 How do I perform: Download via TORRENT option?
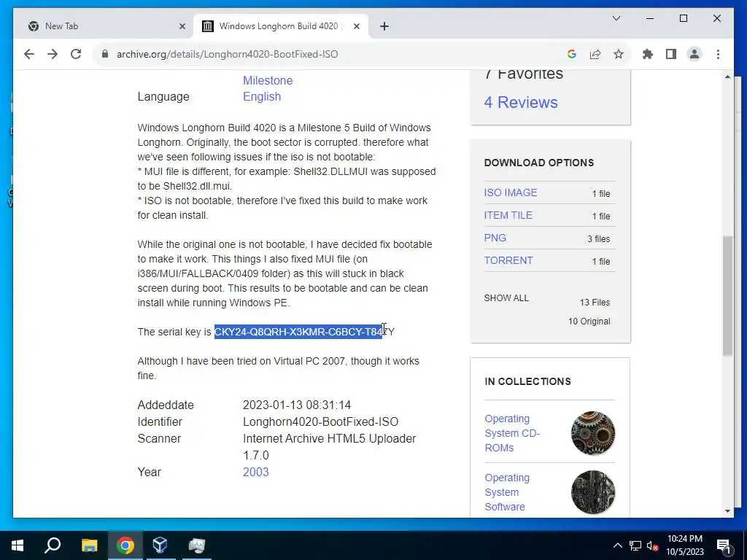click(508, 260)
